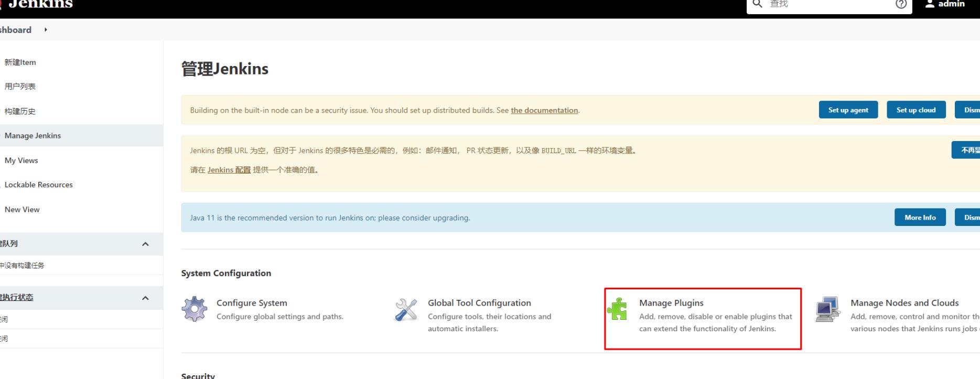This screenshot has height=379, width=980.
Task: Open Manage Plugins link
Action: pos(671,303)
